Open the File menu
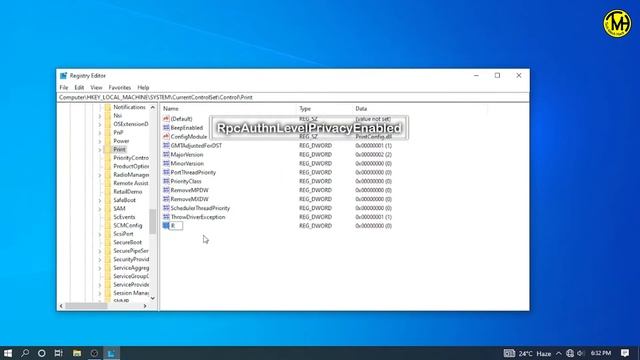This screenshot has width=640, height=360. (64, 87)
